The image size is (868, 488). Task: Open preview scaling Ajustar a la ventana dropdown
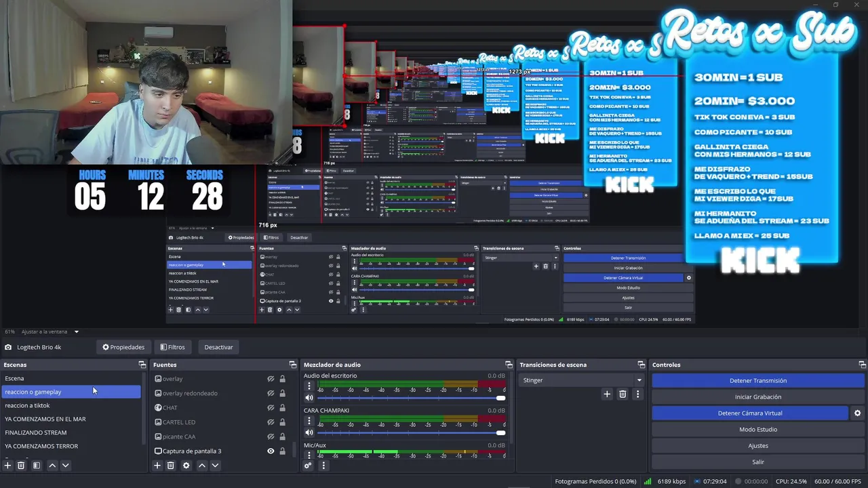tap(50, 331)
